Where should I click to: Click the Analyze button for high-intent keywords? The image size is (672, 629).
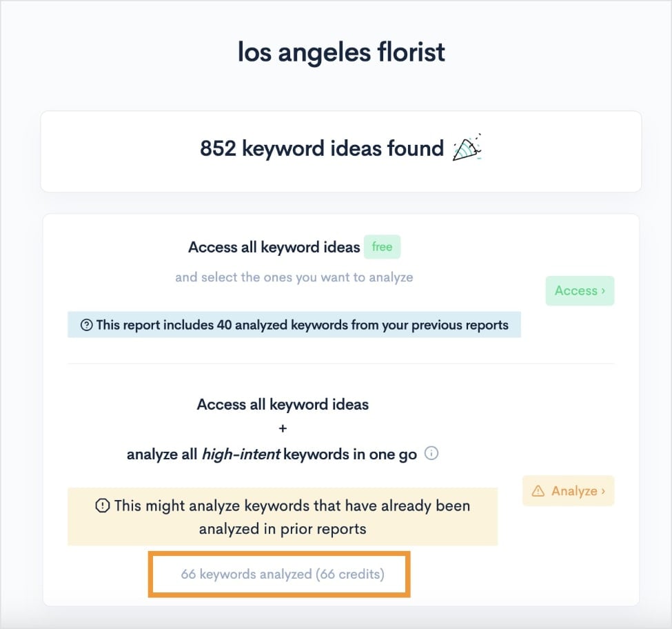[x=568, y=491]
